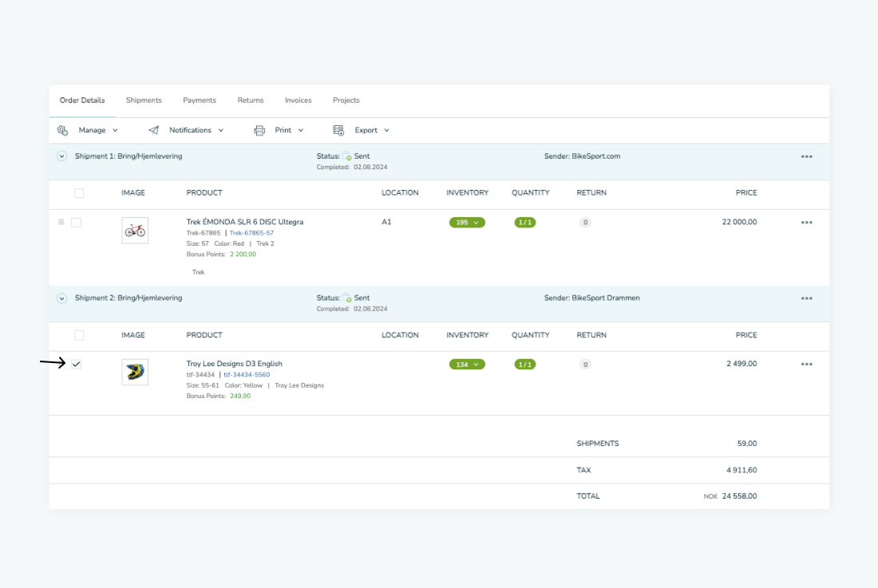Toggle select-all checkbox in Shipment 2 table header
The width and height of the screenshot is (878, 588).
(x=79, y=335)
